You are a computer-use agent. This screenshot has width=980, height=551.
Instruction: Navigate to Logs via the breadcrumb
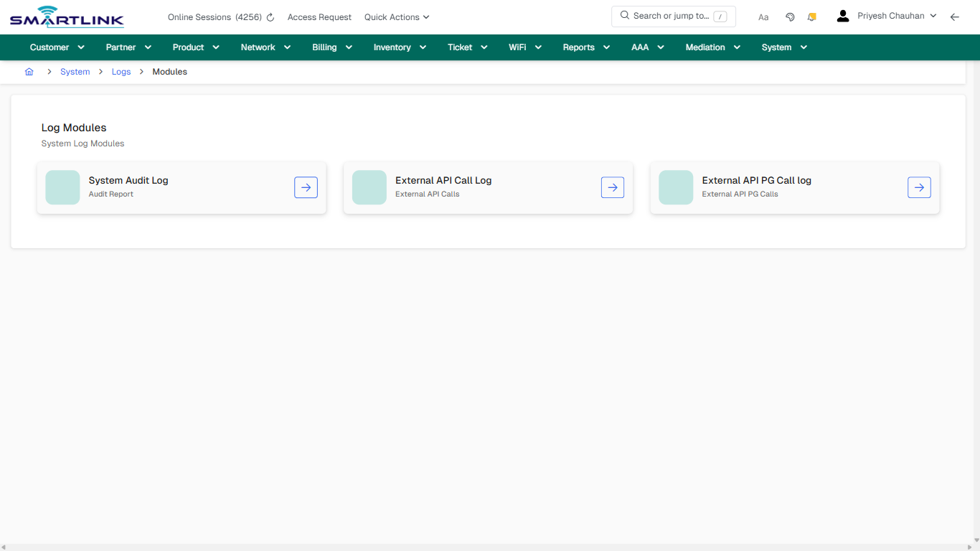[x=121, y=72]
